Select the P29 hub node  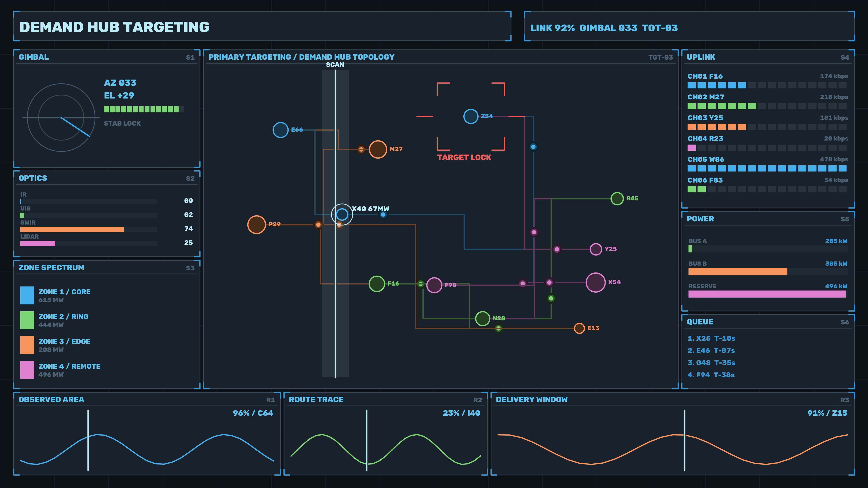256,225
